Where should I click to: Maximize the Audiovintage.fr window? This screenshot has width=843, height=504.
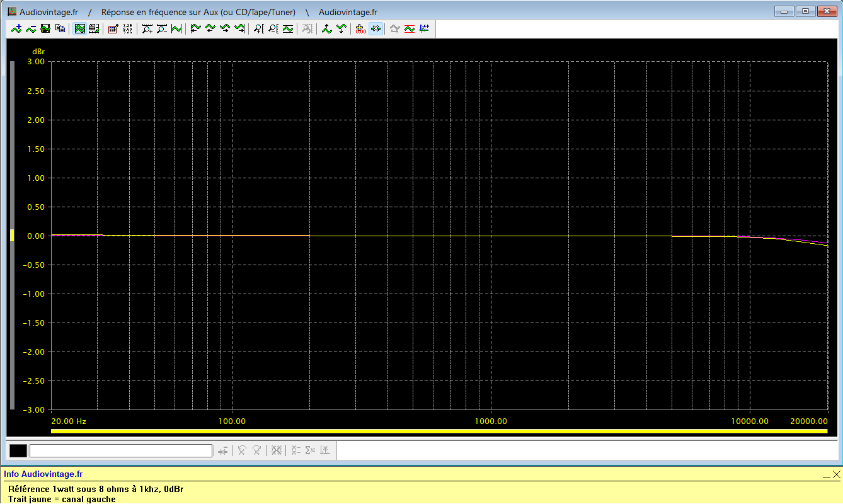[x=805, y=11]
